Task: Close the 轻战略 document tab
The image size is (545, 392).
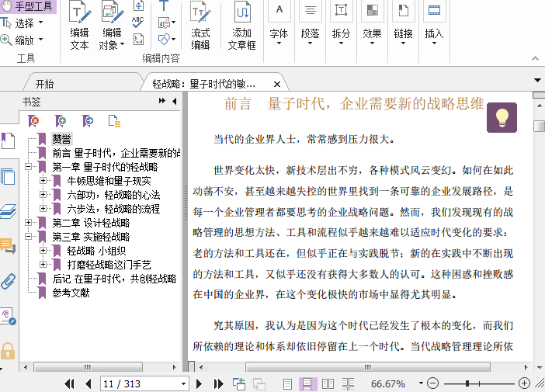Action: coord(277,84)
